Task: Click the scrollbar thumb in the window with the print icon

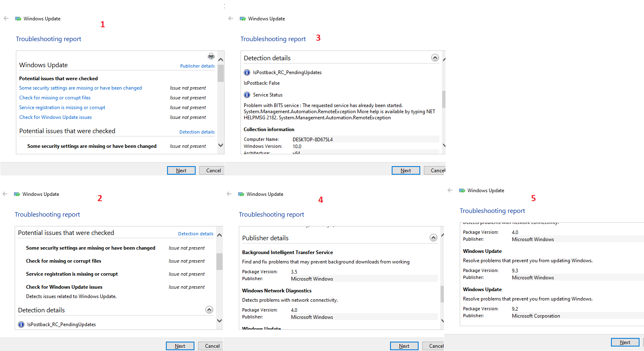Action: click(221, 73)
